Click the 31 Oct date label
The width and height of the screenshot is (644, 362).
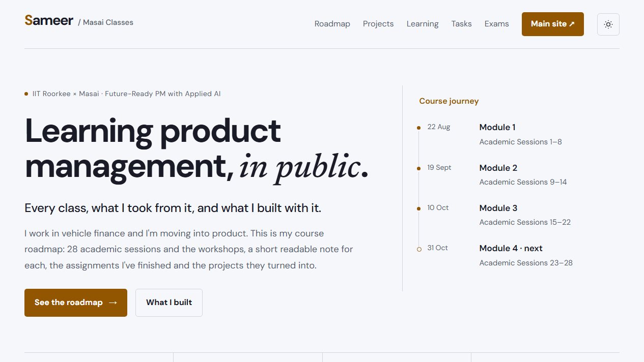(437, 248)
